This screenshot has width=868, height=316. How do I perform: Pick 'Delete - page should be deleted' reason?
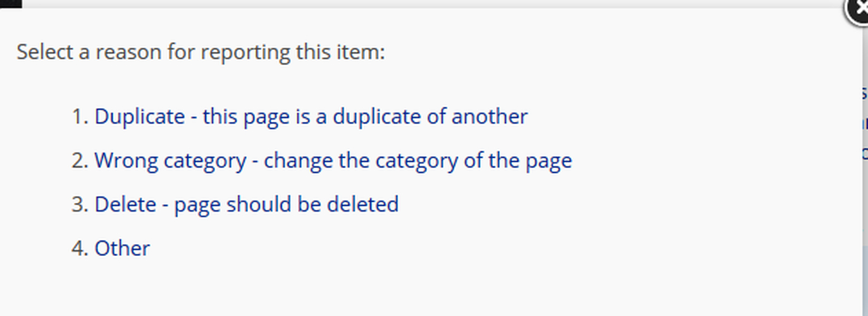(247, 204)
